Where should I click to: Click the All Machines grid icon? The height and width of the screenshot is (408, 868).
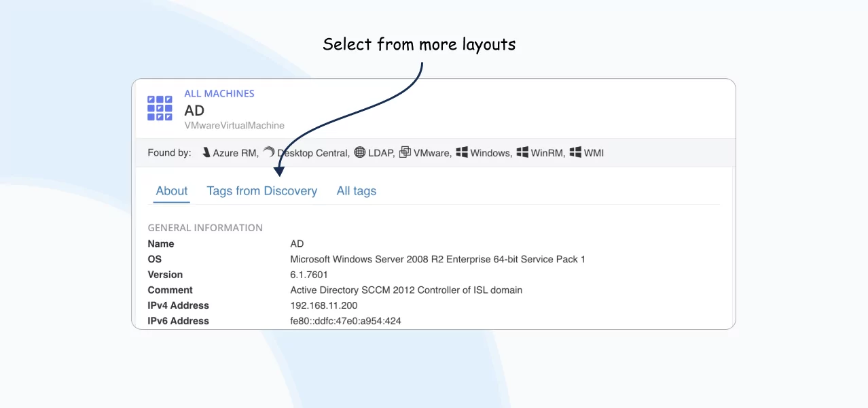160,108
